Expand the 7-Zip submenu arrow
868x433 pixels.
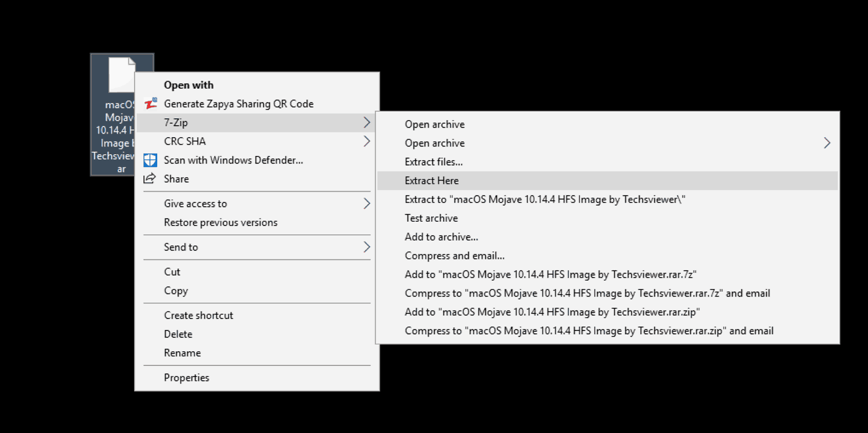(x=366, y=122)
